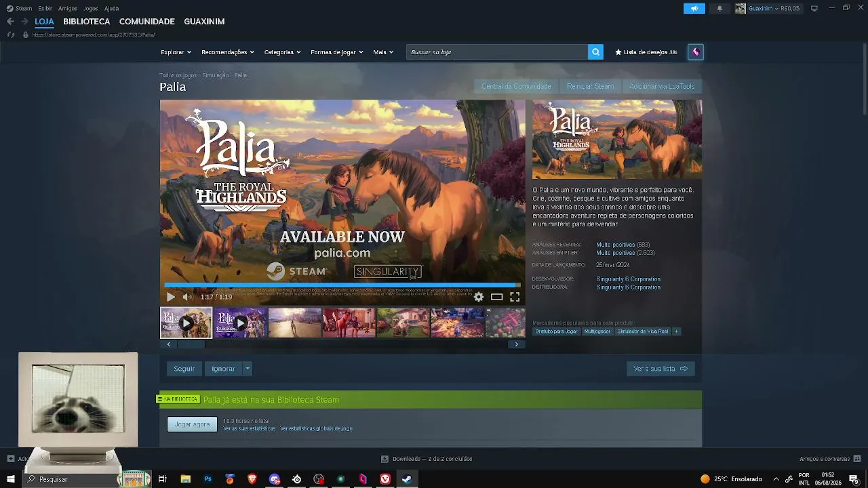This screenshot has height=488, width=868.
Task: Switch to the BIBLIOTECA tab
Action: (86, 22)
